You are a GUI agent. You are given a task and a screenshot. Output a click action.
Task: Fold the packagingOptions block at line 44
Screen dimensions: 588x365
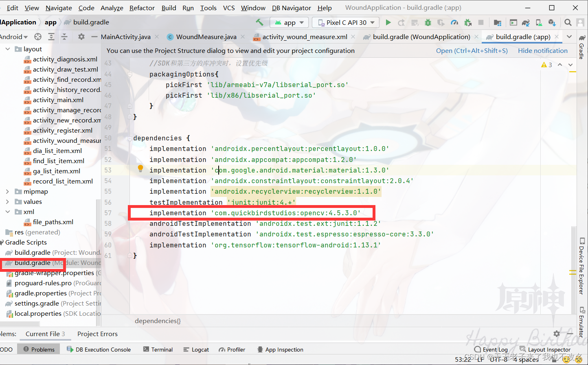pyautogui.click(x=130, y=74)
